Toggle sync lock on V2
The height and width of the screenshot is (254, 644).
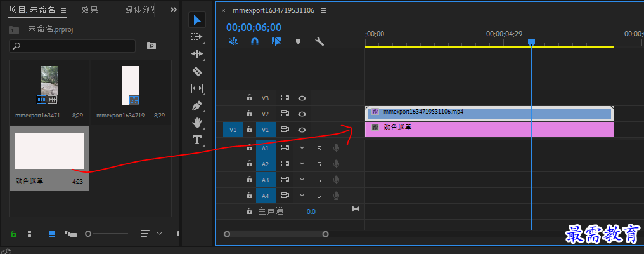285,114
